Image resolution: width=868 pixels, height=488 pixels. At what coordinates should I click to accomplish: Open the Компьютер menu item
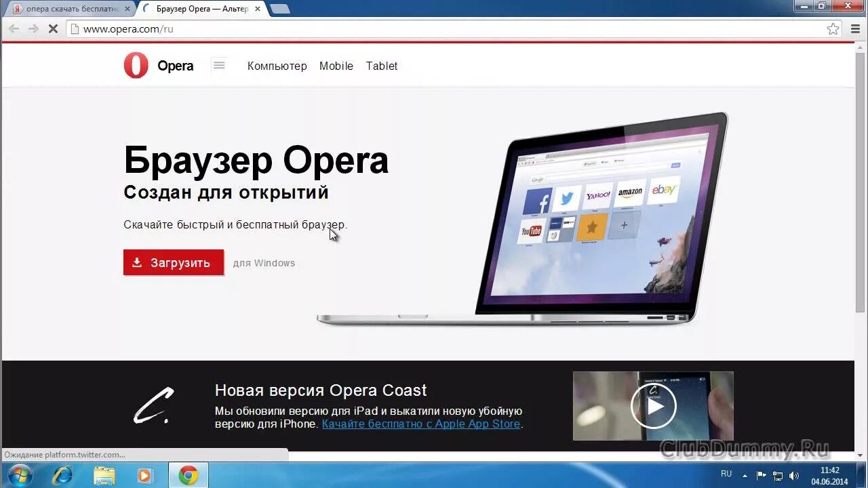pos(277,66)
